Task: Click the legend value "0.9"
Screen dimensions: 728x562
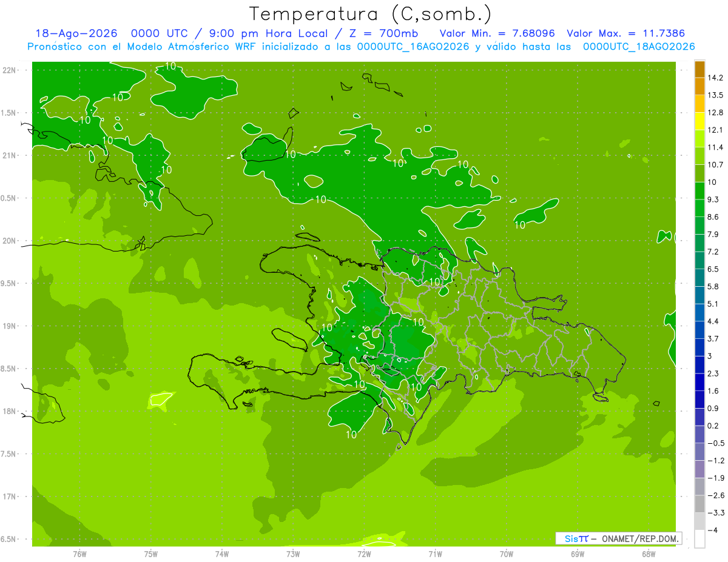Action: (713, 407)
